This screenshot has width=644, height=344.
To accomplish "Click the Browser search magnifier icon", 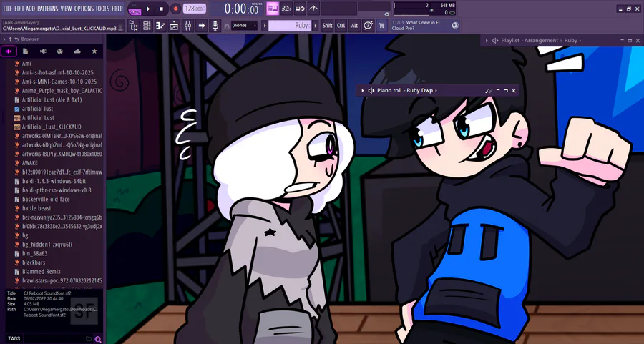I will pyautogui.click(x=98, y=339).
